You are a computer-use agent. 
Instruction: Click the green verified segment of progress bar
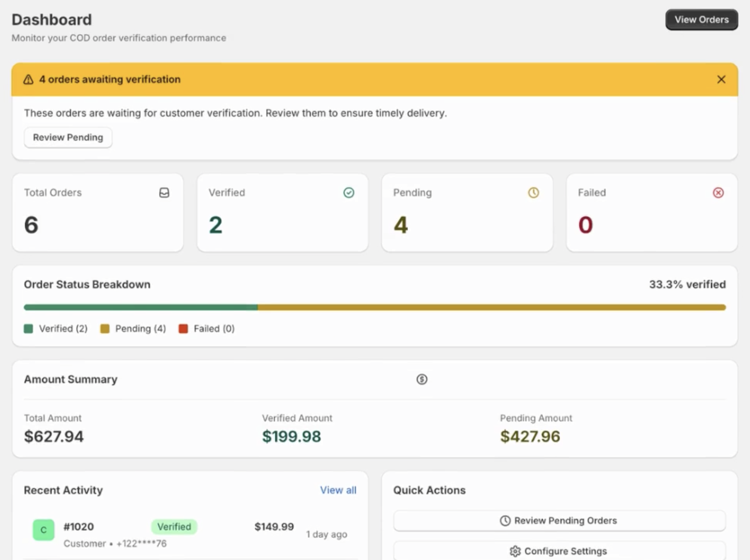tap(141, 307)
